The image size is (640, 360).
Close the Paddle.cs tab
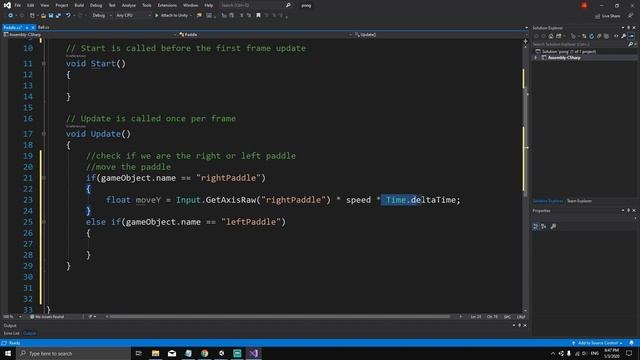coord(33,28)
